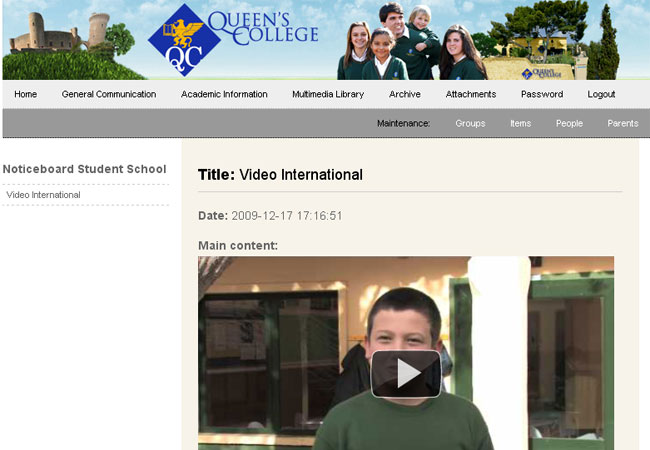Open Items maintenance
Viewport: 650px width, 450px height.
click(520, 123)
